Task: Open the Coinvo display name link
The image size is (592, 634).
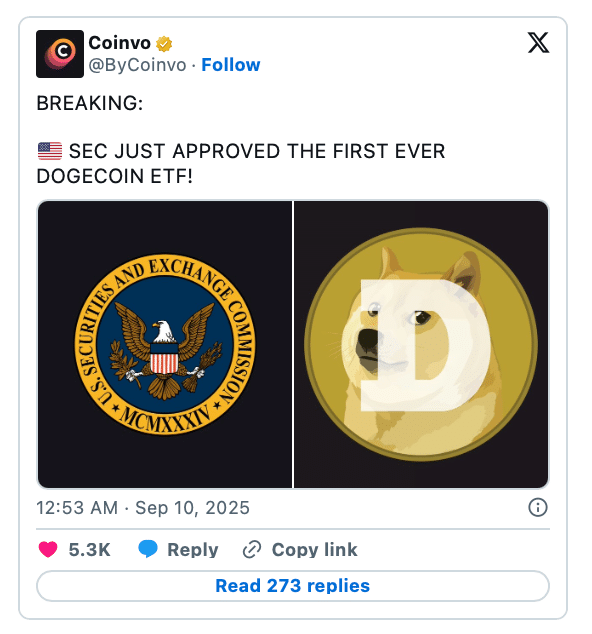Action: click(x=119, y=43)
